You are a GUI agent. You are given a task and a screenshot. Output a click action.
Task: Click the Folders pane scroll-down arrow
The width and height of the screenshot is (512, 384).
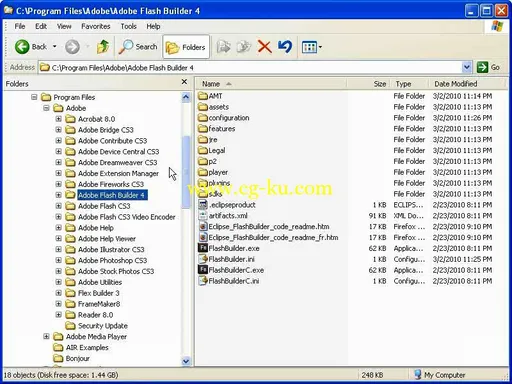point(186,361)
